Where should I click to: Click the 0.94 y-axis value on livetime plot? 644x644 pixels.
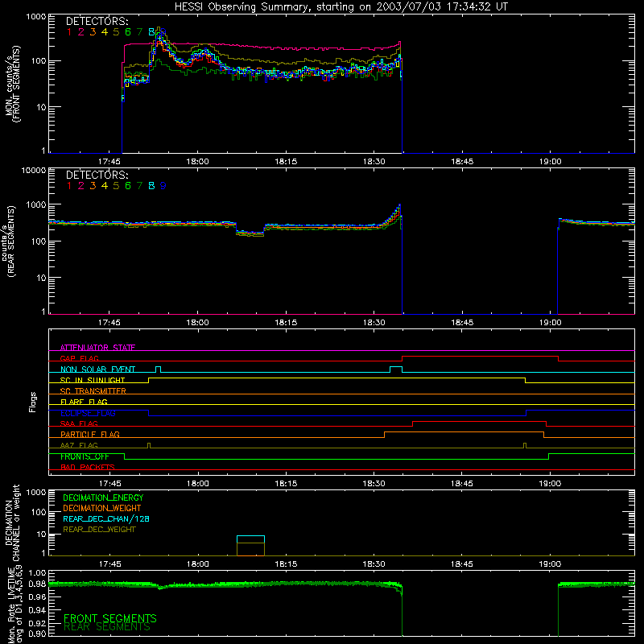pyautogui.click(x=37, y=610)
